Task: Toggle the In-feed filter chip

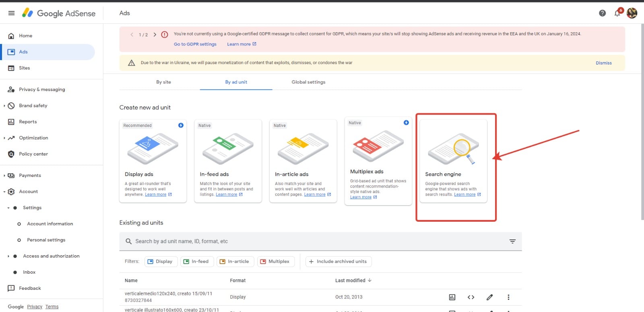Action: point(197,262)
